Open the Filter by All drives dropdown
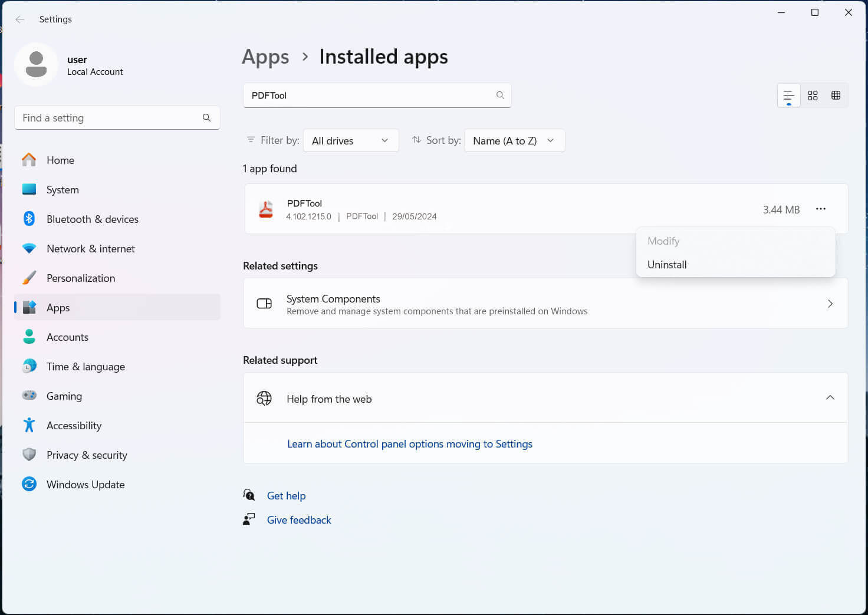Viewport: 868px width, 615px height. click(x=351, y=140)
